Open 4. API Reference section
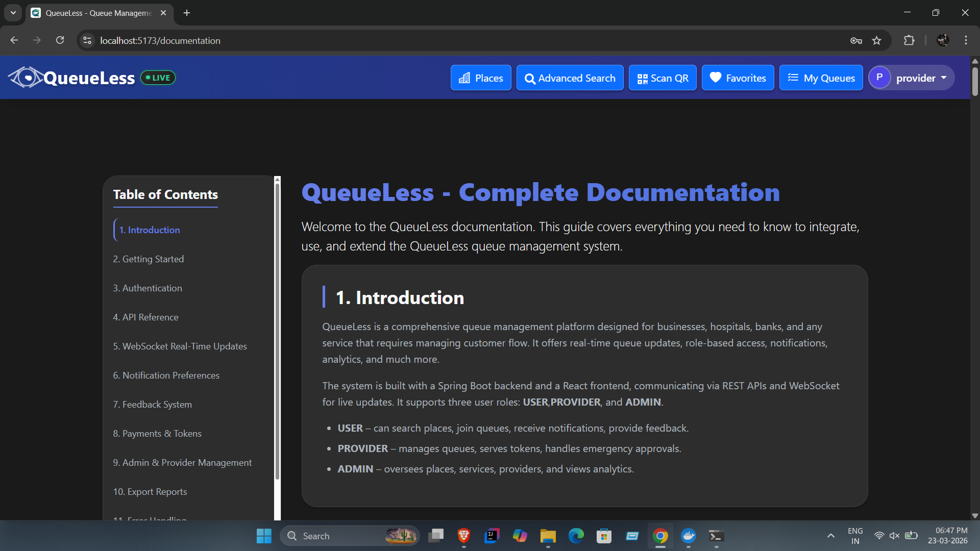980x551 pixels. point(146,317)
